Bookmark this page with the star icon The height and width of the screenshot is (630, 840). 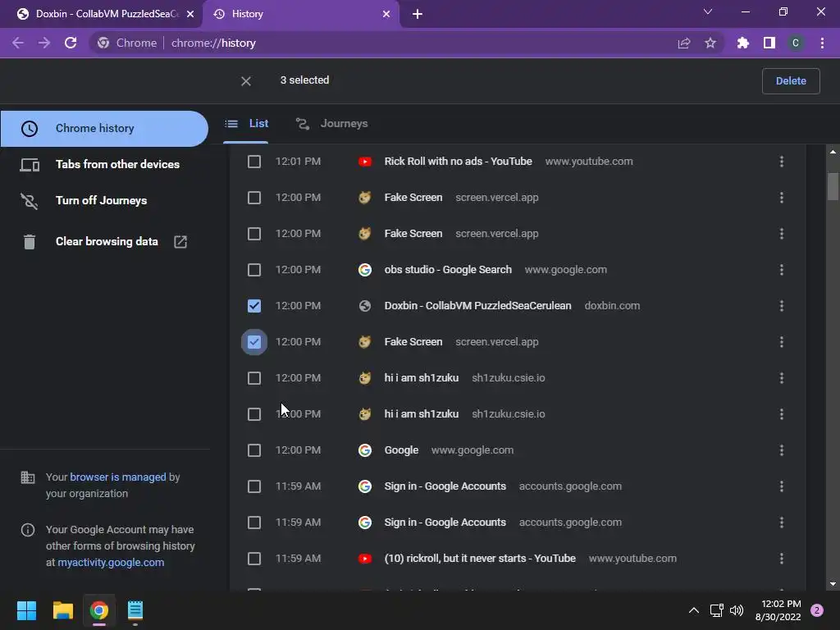[x=710, y=43]
